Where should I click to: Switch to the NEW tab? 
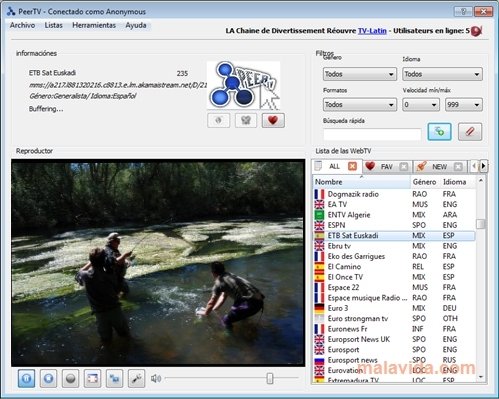[439, 166]
